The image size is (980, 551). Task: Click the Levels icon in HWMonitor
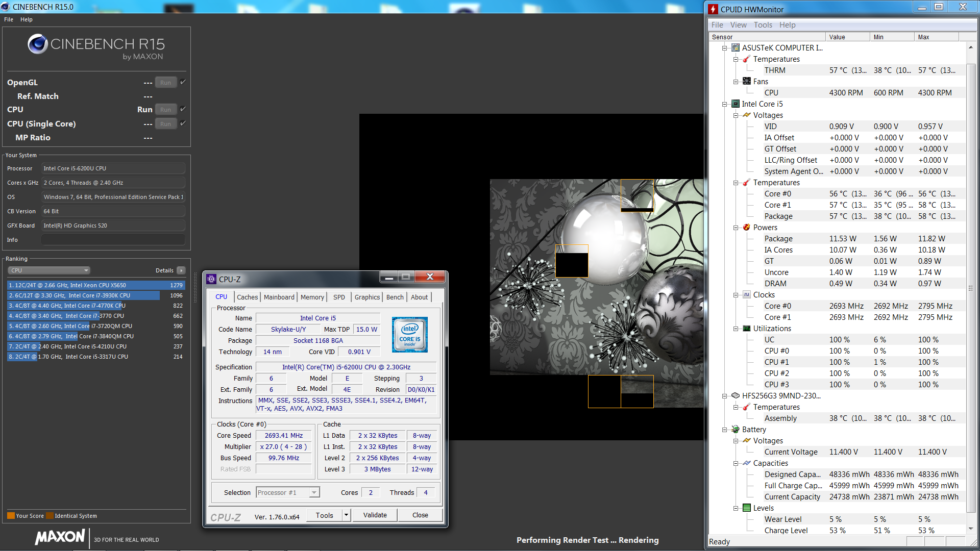[x=747, y=508]
